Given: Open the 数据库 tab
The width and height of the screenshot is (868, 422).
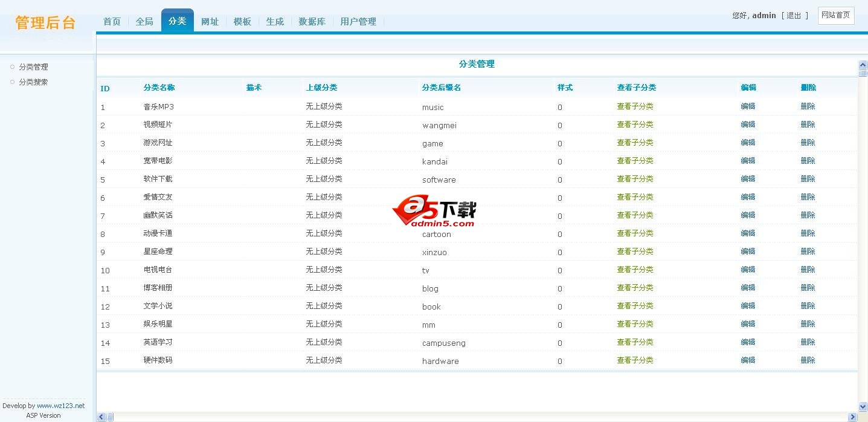Looking at the screenshot, I should 312,21.
